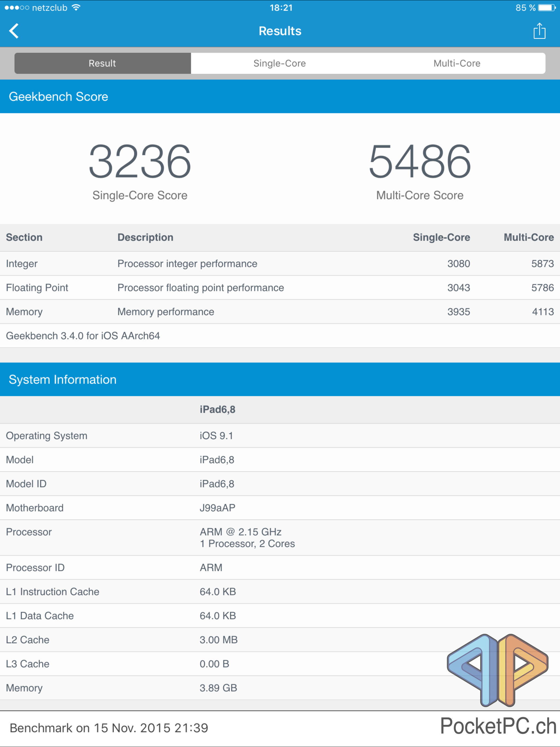Tap the Model ID row label
Image resolution: width=560 pixels, height=747 pixels.
click(26, 484)
